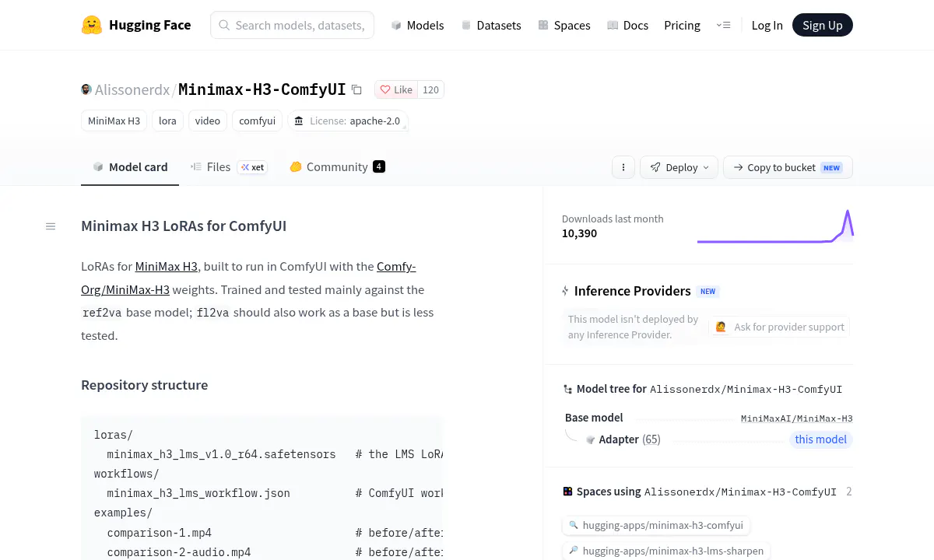
Task: Open the Docs nav item
Action: pyautogui.click(x=627, y=25)
